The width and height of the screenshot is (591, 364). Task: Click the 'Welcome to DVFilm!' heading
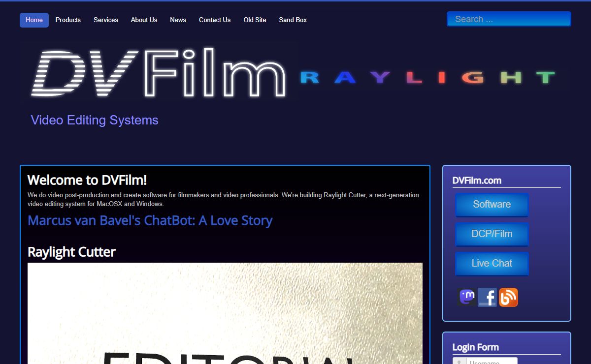pyautogui.click(x=87, y=180)
